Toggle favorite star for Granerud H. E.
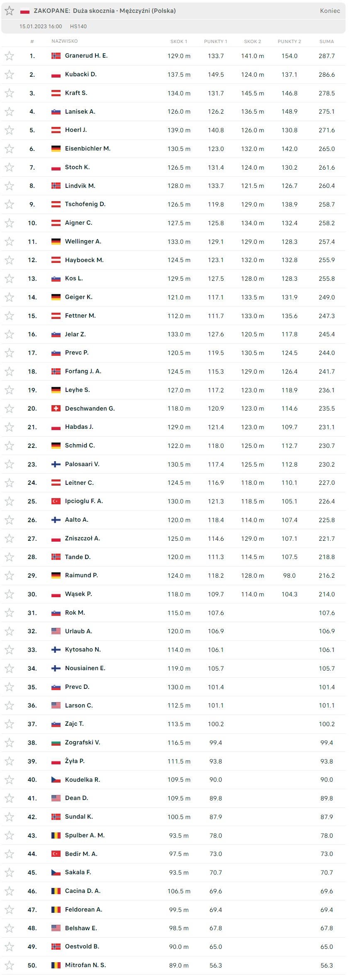 (x=9, y=56)
